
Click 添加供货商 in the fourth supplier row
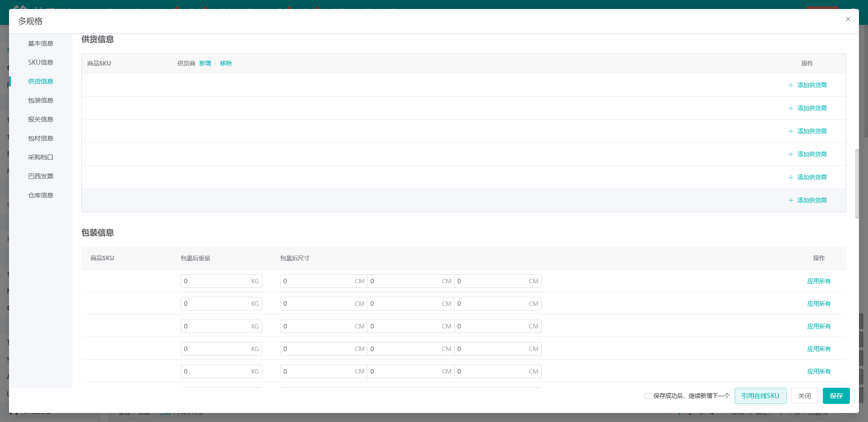tap(812, 154)
